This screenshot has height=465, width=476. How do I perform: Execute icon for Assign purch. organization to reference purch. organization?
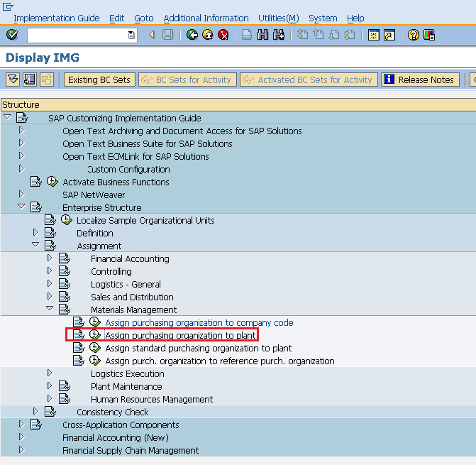[95, 360]
